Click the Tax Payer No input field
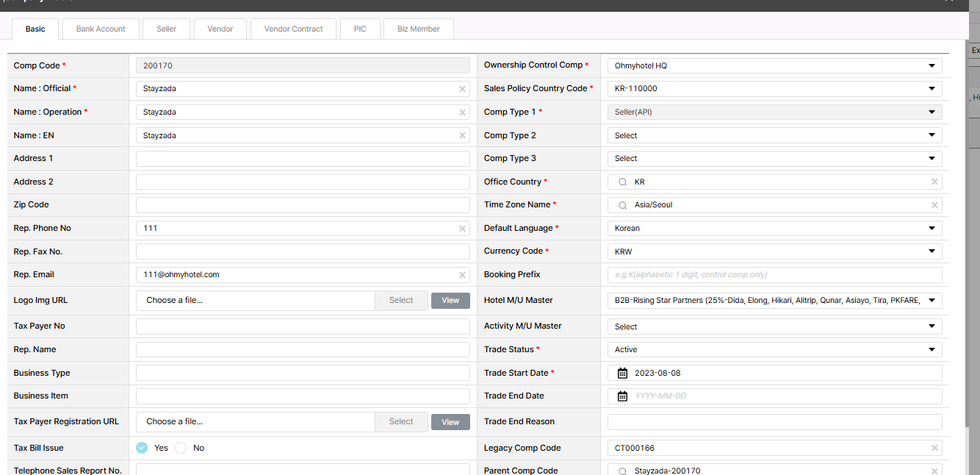This screenshot has height=475, width=980. point(303,326)
